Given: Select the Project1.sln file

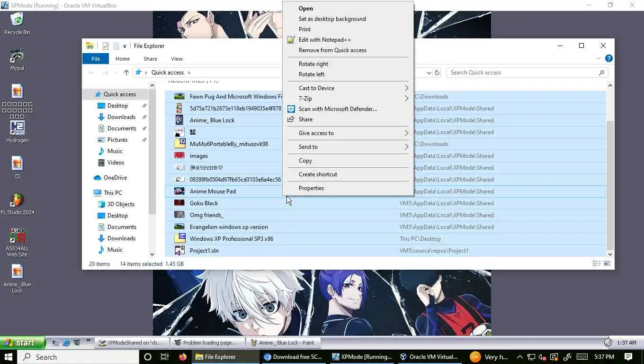Looking at the screenshot, I should (x=385, y=251).
